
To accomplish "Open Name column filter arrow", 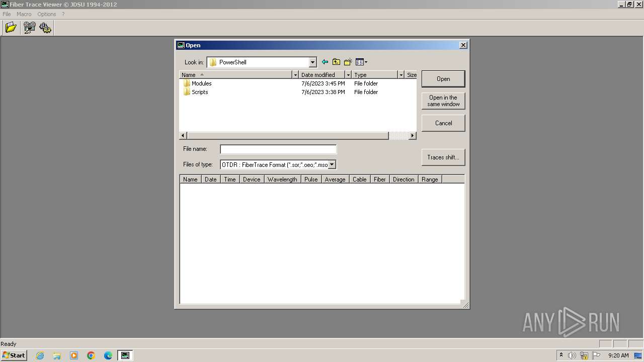I will (x=295, y=75).
